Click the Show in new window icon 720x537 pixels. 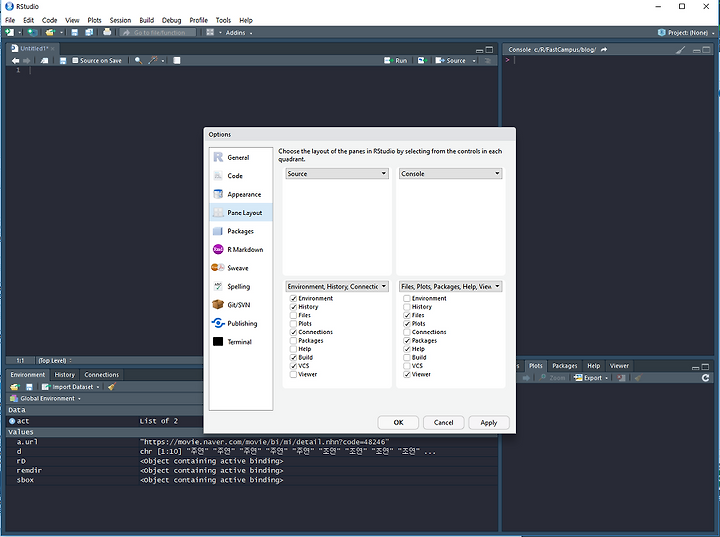pos(44,61)
